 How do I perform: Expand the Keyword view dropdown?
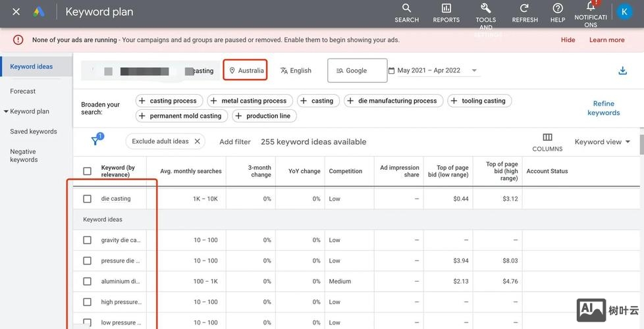coord(602,141)
